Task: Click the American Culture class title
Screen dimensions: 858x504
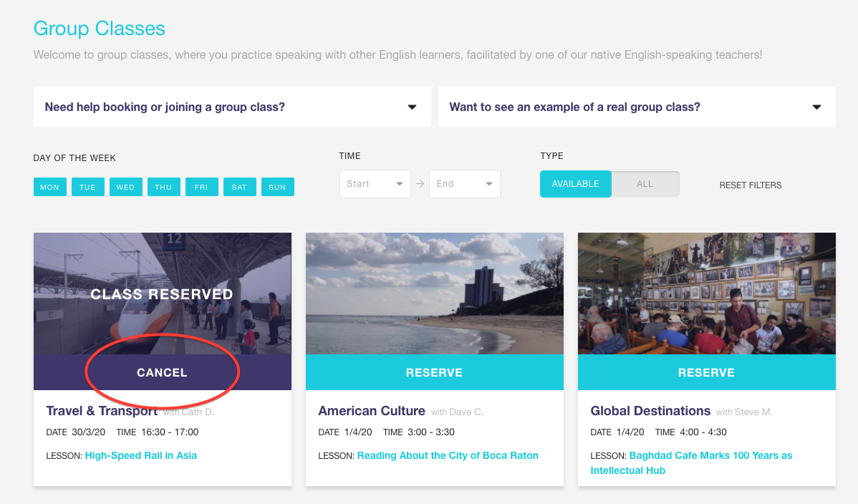Action: point(372,411)
